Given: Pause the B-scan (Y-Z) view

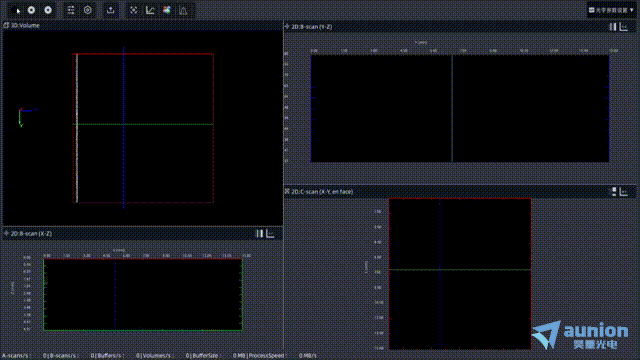Looking at the screenshot, I should pos(613,27).
